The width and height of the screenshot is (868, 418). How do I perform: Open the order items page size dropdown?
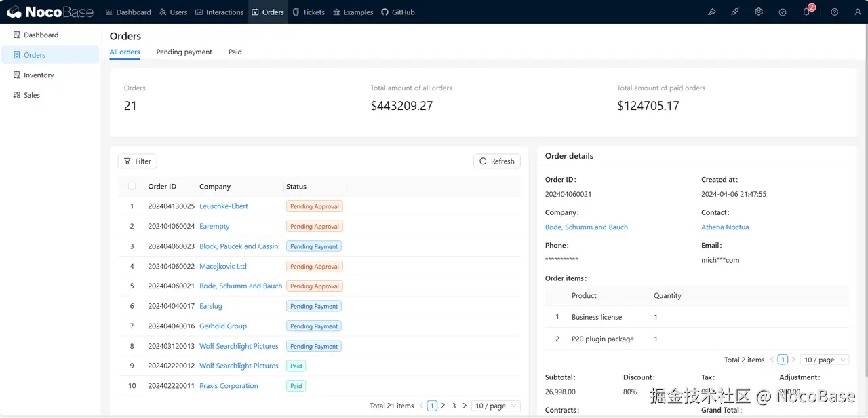tap(824, 360)
